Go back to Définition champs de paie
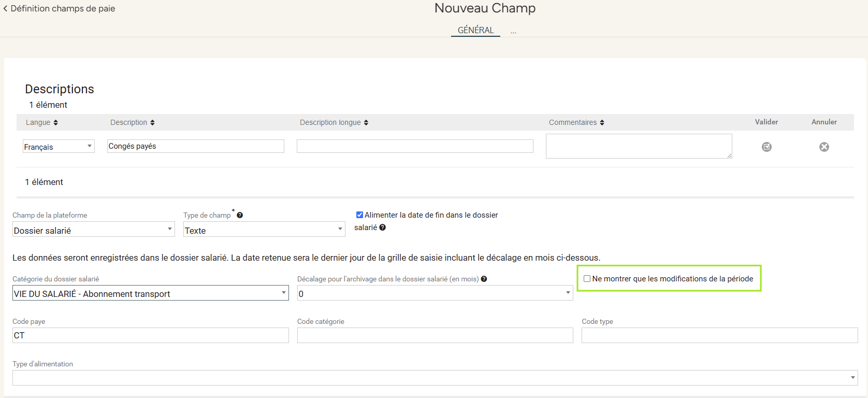The image size is (868, 398). click(x=59, y=9)
